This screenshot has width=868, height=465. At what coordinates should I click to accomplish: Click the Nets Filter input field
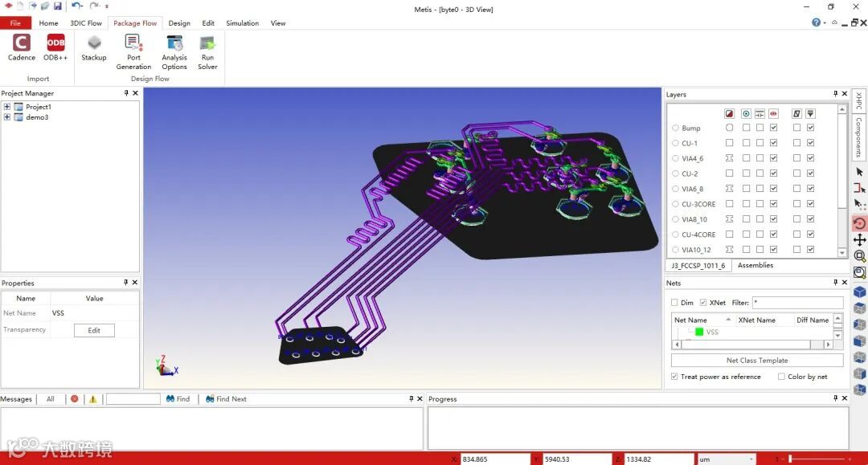click(x=797, y=303)
